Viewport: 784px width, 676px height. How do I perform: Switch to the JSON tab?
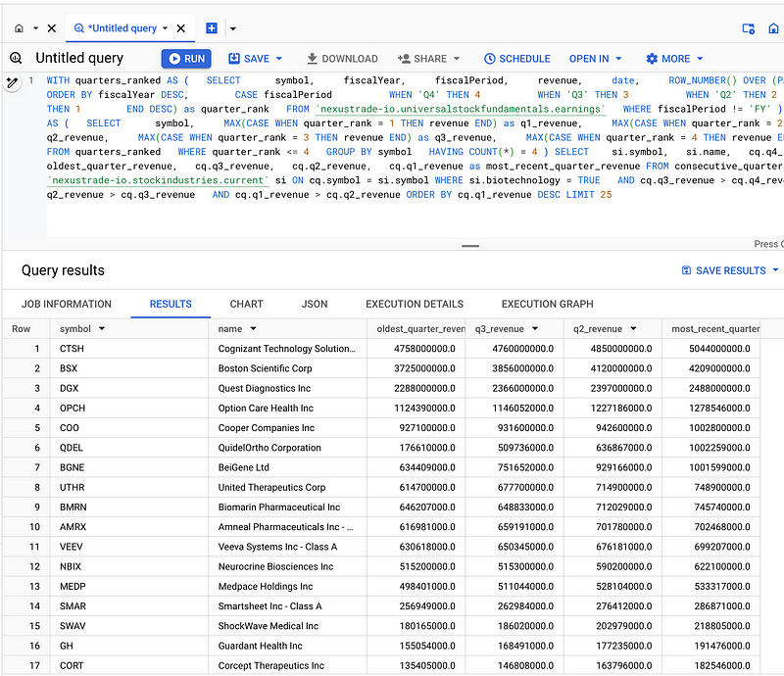314,304
